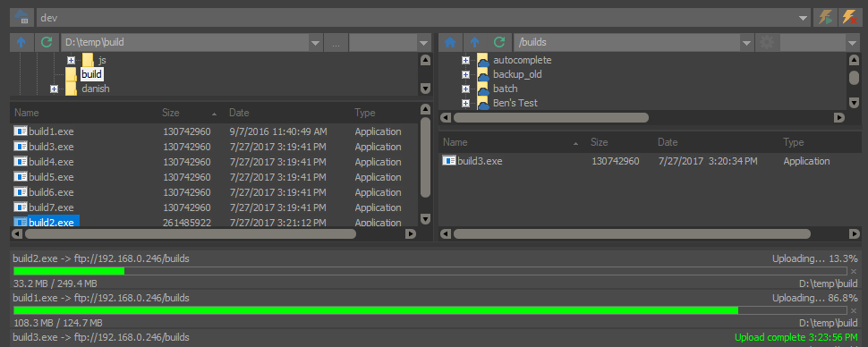868x347 pixels.
Task: Select build2.exe in local file list
Action: 51,222
